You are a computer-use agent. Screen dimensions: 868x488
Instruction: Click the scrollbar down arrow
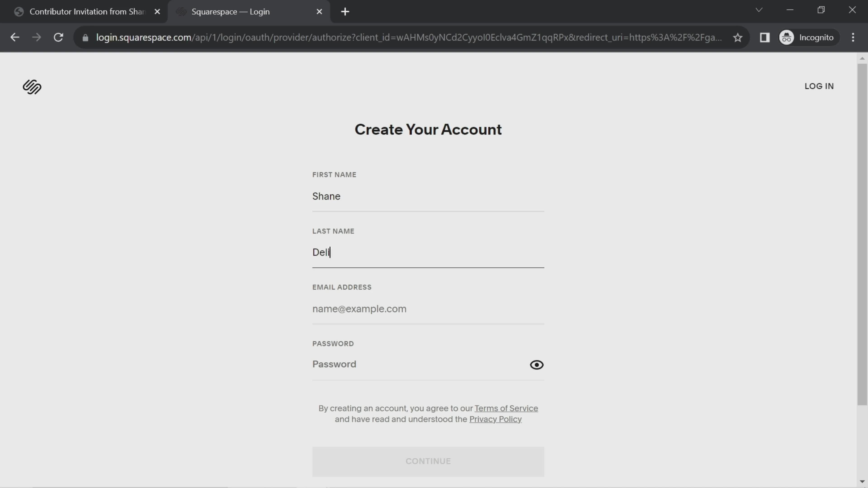coord(862,482)
